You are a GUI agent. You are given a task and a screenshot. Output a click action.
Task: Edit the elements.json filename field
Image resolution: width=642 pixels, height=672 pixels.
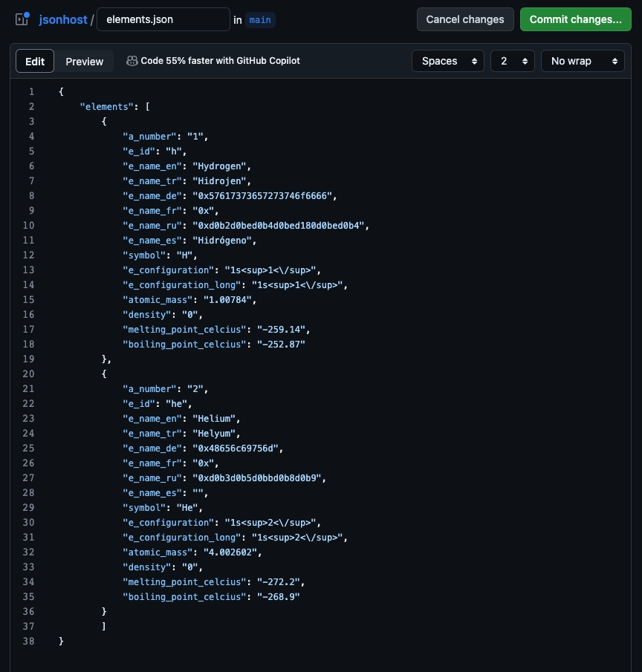tap(163, 19)
